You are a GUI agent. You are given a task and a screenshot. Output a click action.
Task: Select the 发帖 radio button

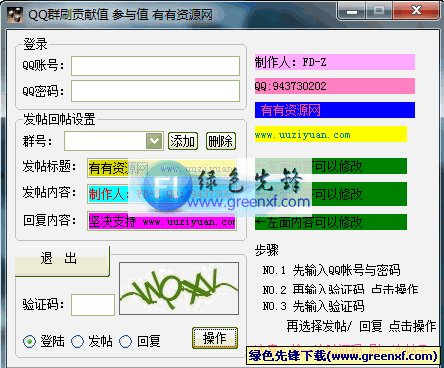pos(77,341)
